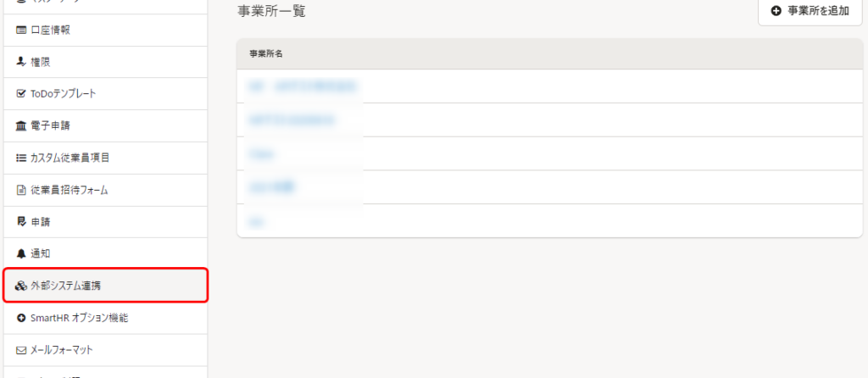Image resolution: width=868 pixels, height=378 pixels.
Task: Click the 事業所名 column header
Action: click(267, 54)
